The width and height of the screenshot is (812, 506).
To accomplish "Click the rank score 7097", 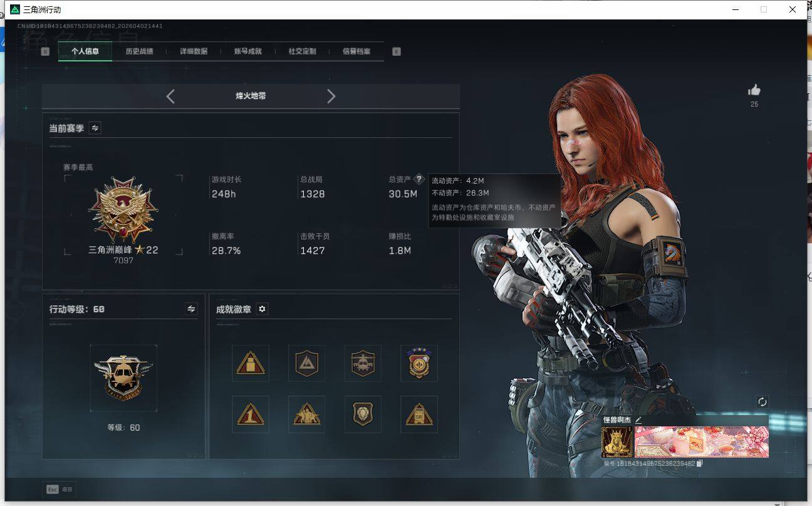I will pos(123,260).
